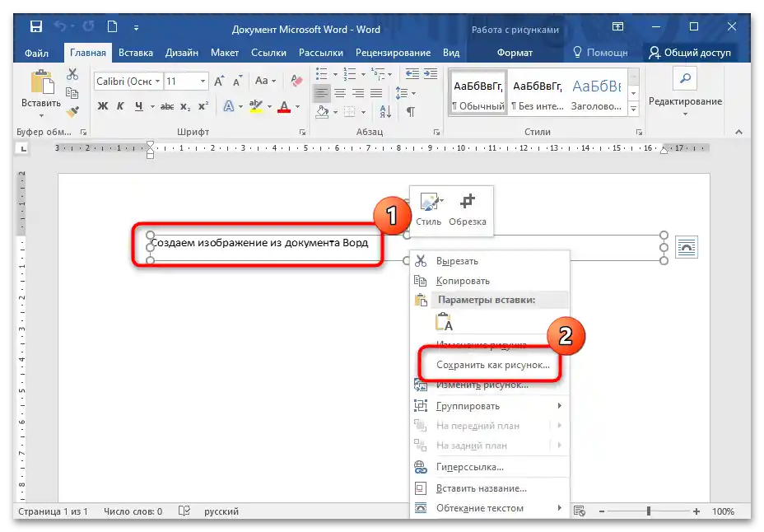The height and width of the screenshot is (532, 764).
Task: Open the font color dropdown arrow
Action: [298, 107]
